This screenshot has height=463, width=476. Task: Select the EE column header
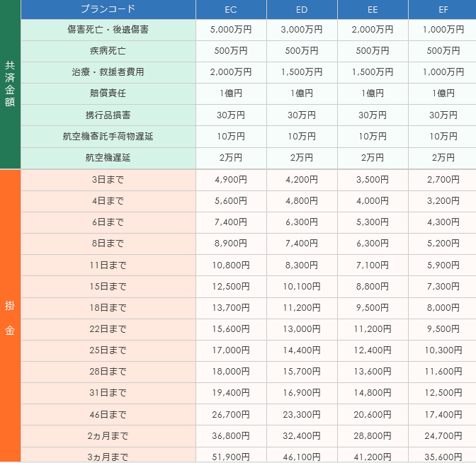coord(373,9)
